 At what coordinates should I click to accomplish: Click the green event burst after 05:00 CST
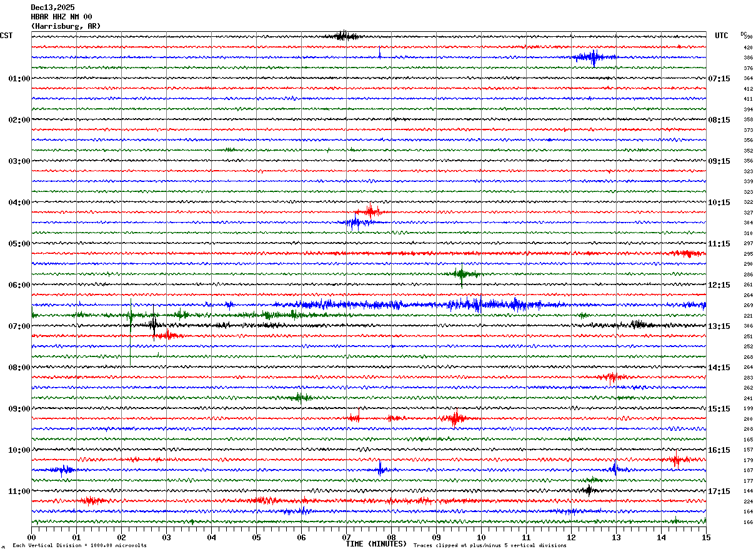point(462,274)
